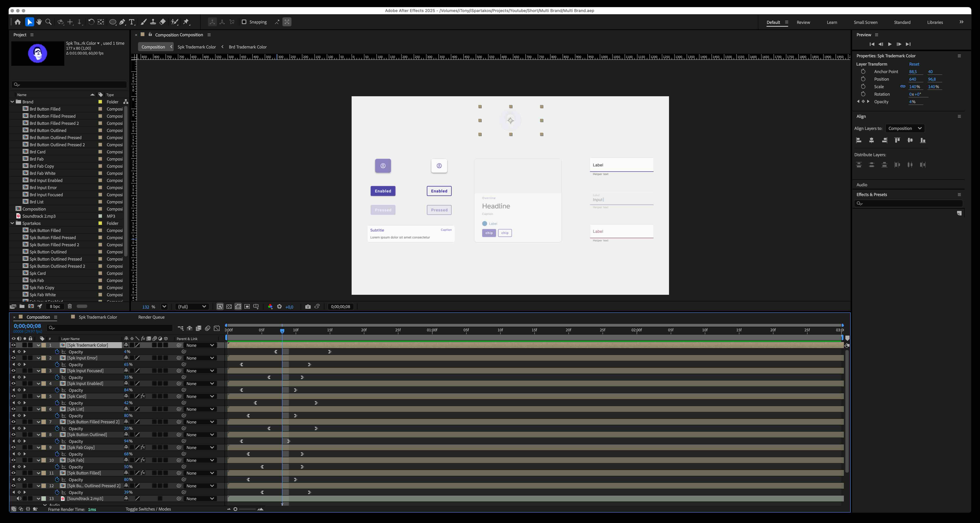Click label color of Spk Trademark Color layer
This screenshot has width=980, height=523.
(x=44, y=345)
